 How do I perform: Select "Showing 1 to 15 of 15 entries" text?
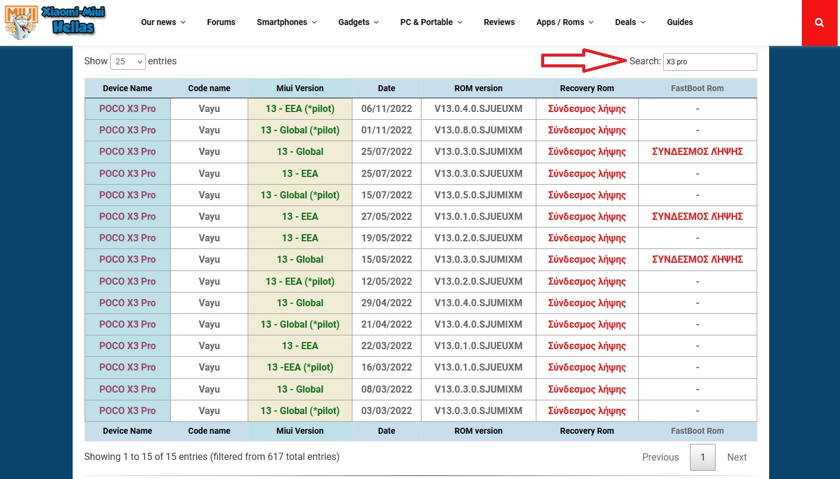tap(146, 457)
